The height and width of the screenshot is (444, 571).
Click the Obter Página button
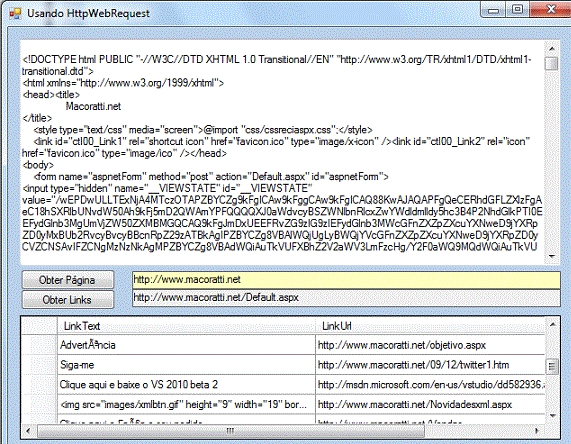(68, 280)
